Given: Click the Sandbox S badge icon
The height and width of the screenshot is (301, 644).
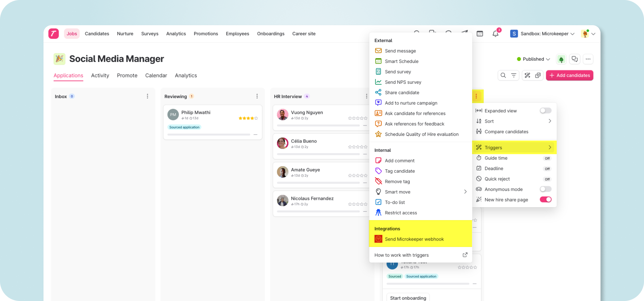Looking at the screenshot, I should (514, 33).
